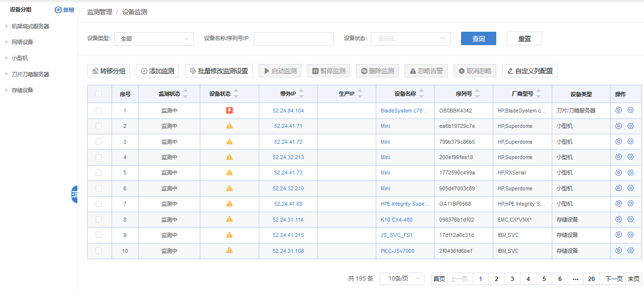Open the 10条/页 page size dropdown
Viewport: 644px width, 291px height.
click(402, 279)
